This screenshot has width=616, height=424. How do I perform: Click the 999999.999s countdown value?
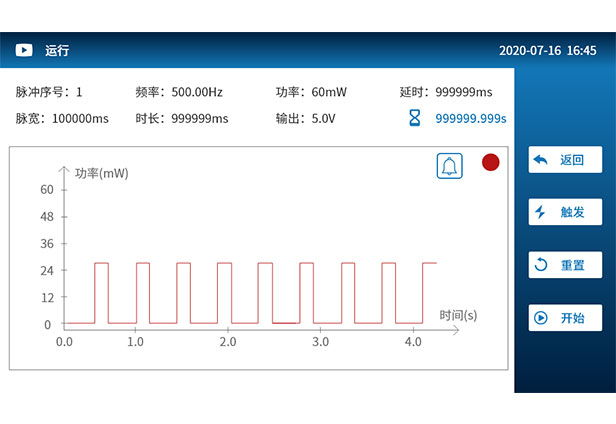point(470,118)
